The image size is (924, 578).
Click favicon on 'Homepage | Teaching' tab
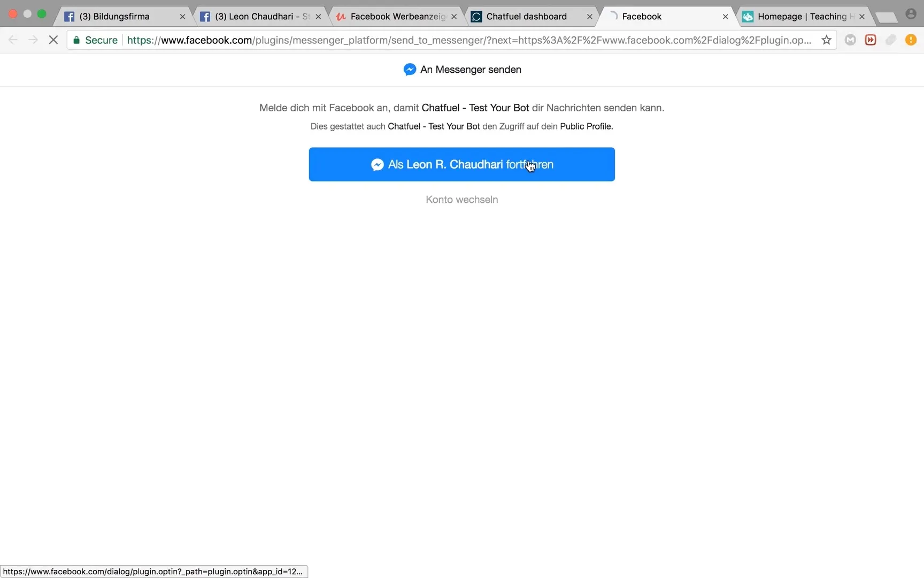[748, 17]
